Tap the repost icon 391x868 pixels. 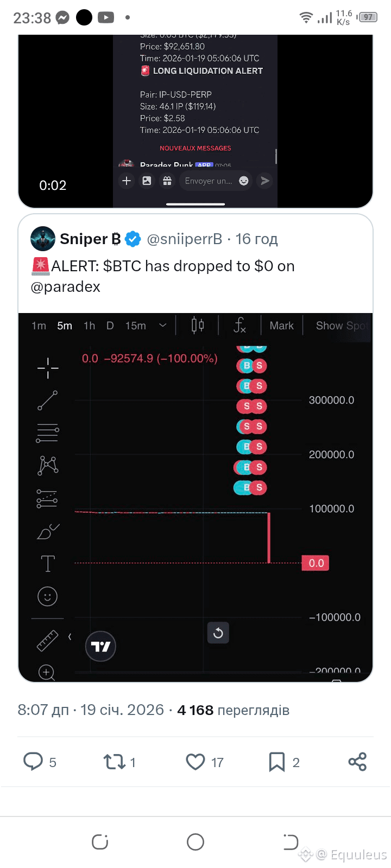point(115,762)
